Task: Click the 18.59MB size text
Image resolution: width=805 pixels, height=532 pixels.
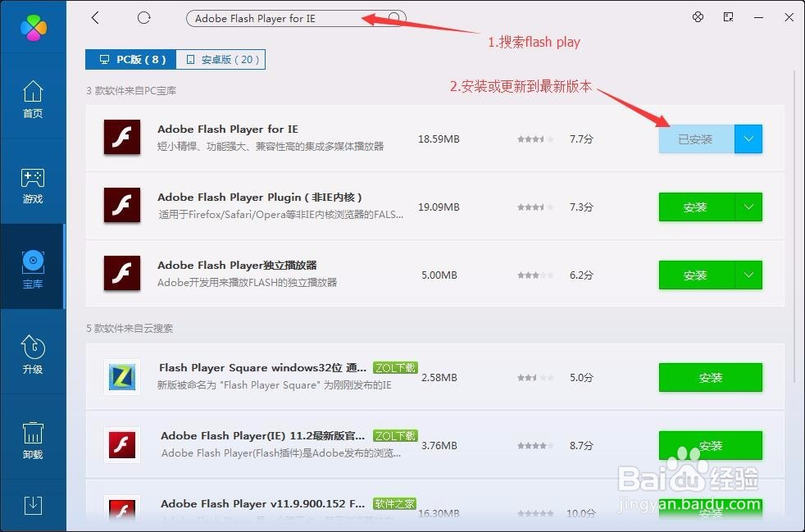Action: (439, 139)
